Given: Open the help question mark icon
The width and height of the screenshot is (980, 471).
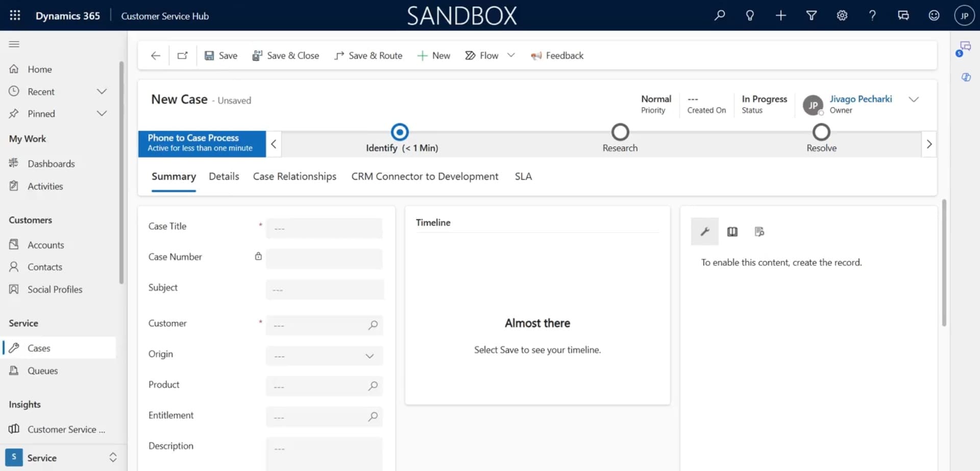Looking at the screenshot, I should (872, 15).
